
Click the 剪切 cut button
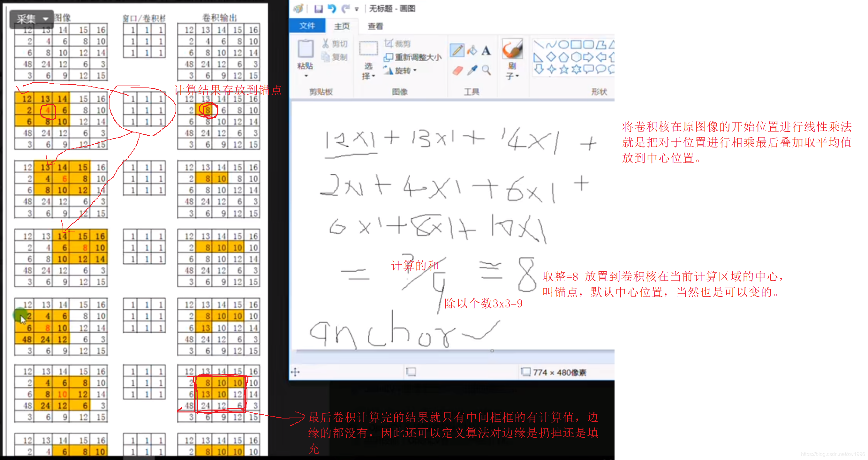point(335,44)
